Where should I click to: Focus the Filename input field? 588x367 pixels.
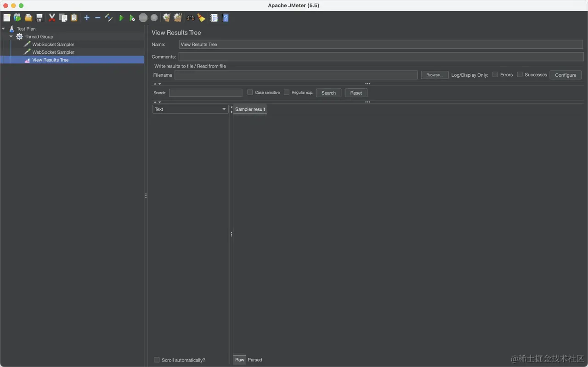tap(296, 75)
